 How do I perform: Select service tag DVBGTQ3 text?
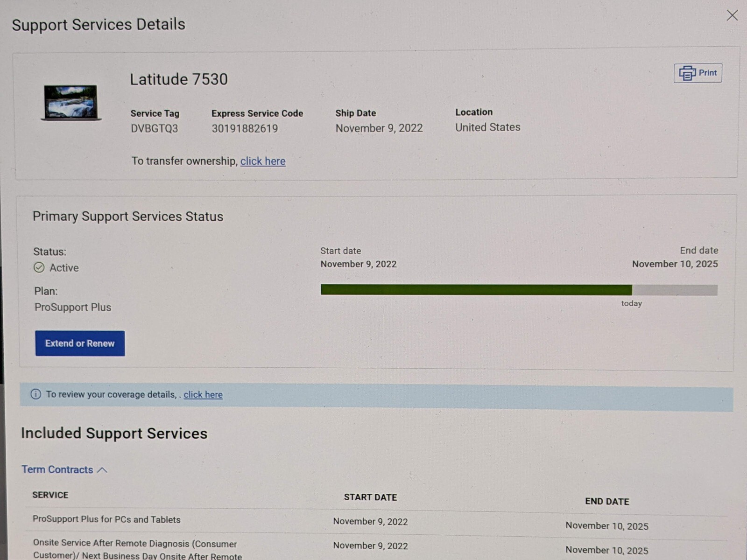point(154,129)
